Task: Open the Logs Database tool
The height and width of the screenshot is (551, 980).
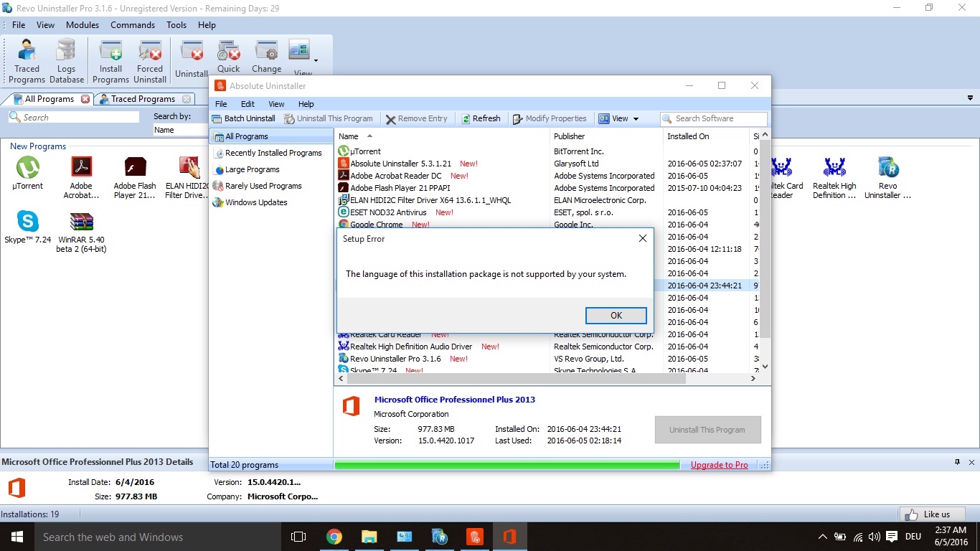Action: (x=66, y=60)
